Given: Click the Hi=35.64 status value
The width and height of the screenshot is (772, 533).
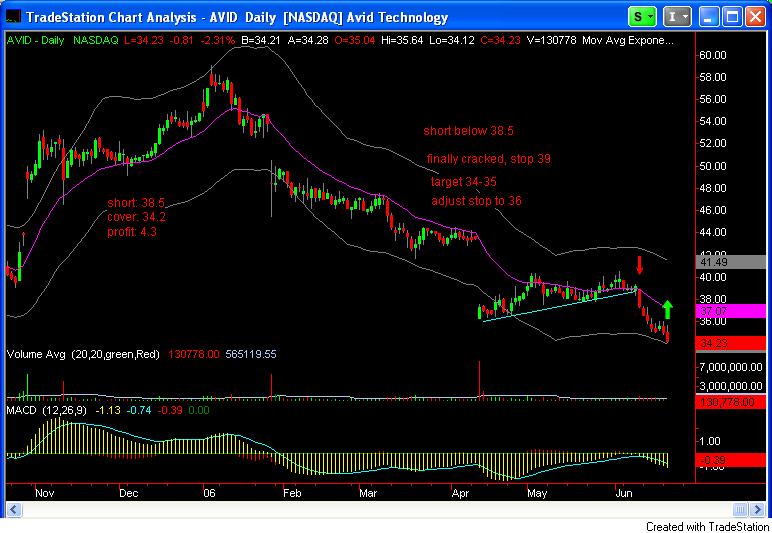Looking at the screenshot, I should click(402, 40).
